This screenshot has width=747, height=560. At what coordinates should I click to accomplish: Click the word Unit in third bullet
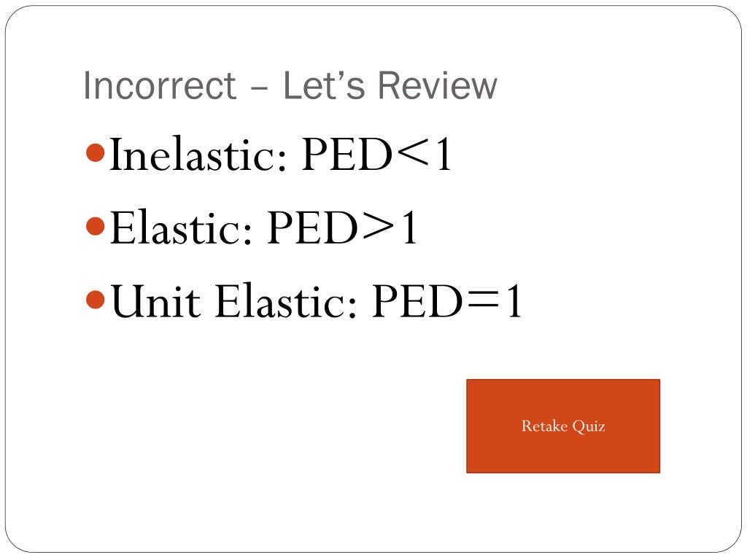pos(156,301)
